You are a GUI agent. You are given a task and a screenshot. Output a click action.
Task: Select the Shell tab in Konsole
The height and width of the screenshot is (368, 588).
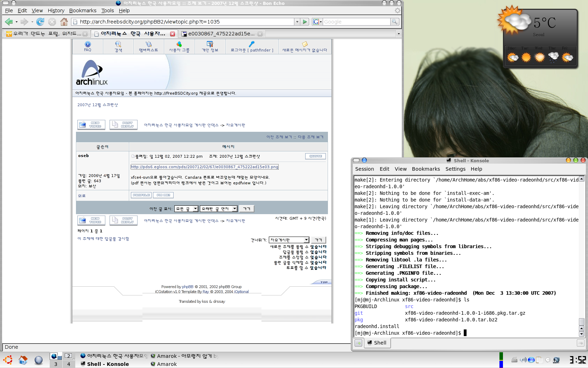tap(377, 343)
